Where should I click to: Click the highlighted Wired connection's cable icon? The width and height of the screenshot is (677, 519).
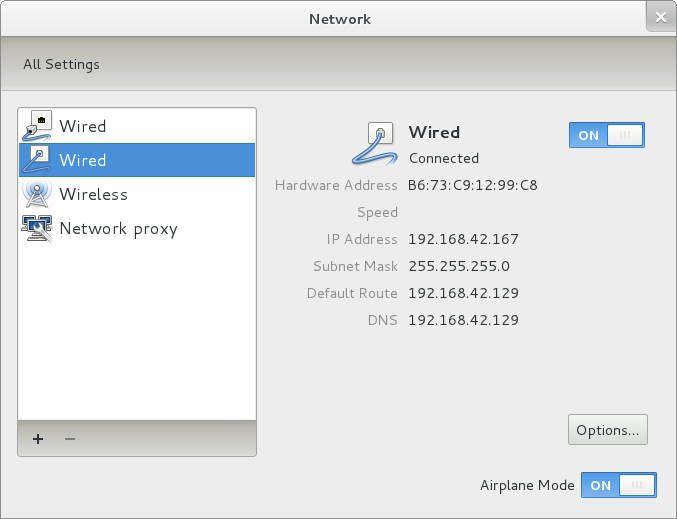[37, 159]
